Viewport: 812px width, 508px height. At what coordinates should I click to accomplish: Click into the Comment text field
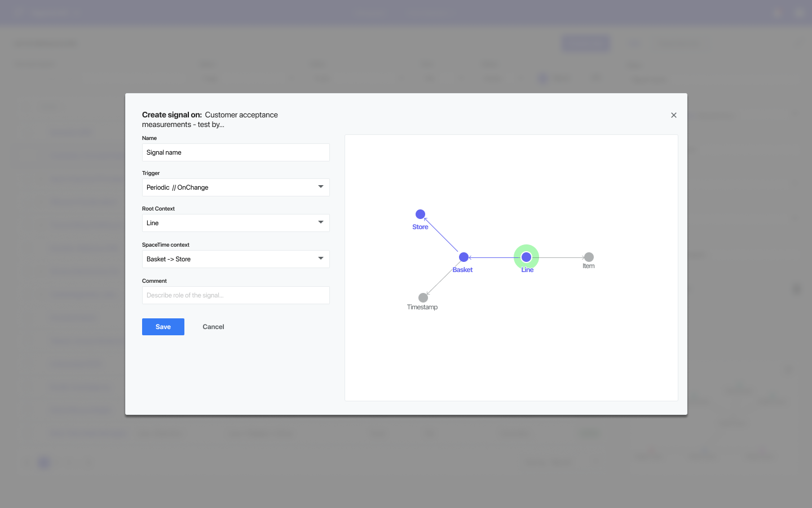coord(236,295)
